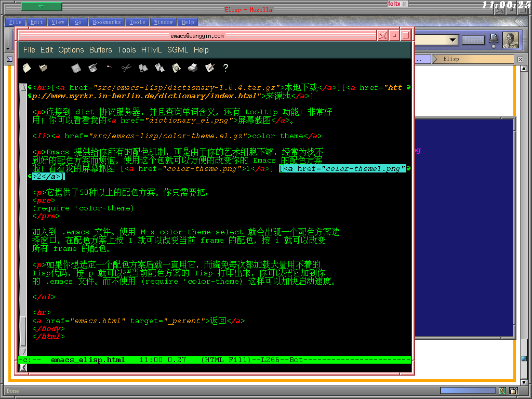Viewport: 532px width, 399px height.
Task: Click the Mozilla print icon beside Search
Action: tap(493, 39)
